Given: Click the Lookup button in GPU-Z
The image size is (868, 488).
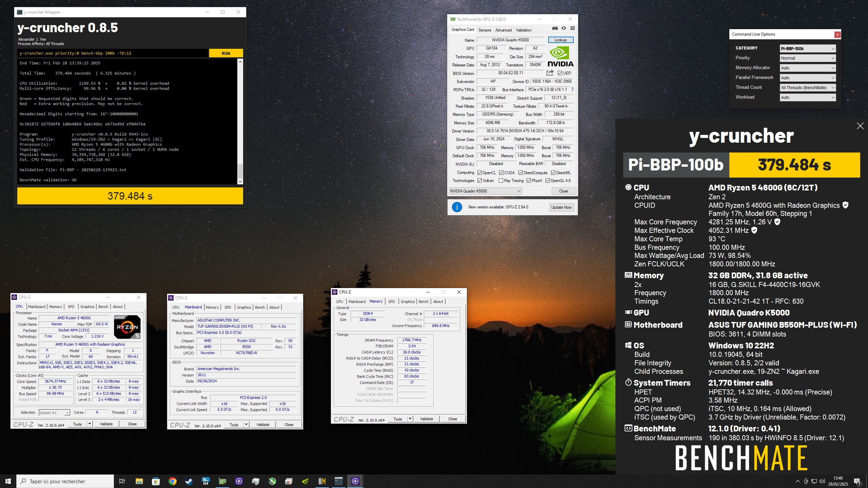Looking at the screenshot, I should click(560, 40).
